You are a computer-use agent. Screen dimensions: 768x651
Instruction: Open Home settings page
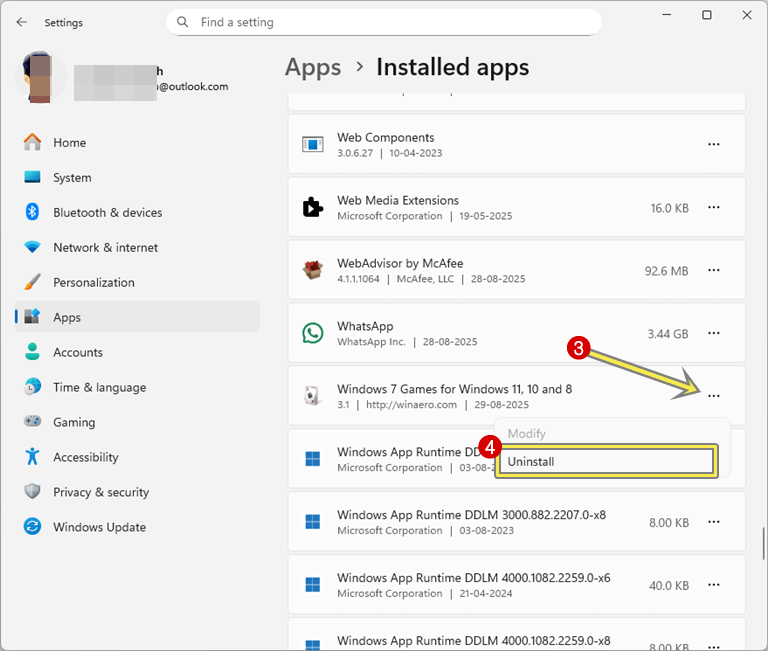tap(137, 143)
